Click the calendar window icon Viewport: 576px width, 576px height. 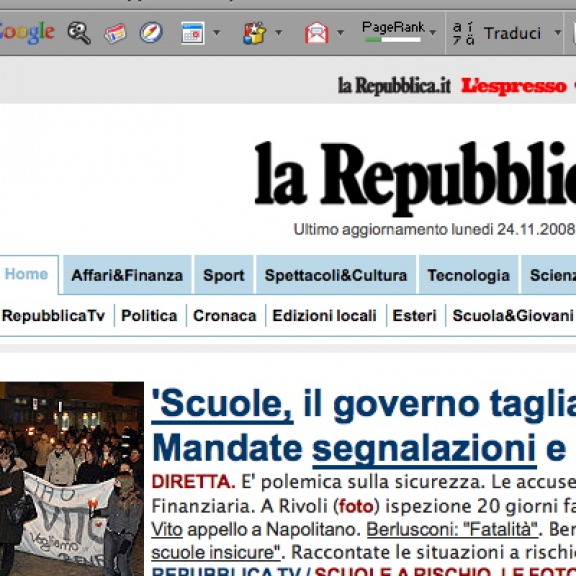coord(193,33)
